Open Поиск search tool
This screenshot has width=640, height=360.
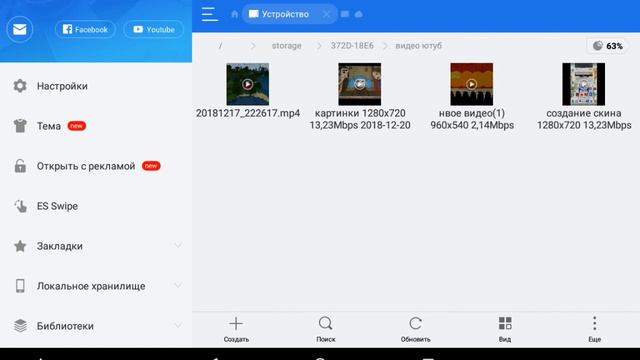tap(326, 329)
